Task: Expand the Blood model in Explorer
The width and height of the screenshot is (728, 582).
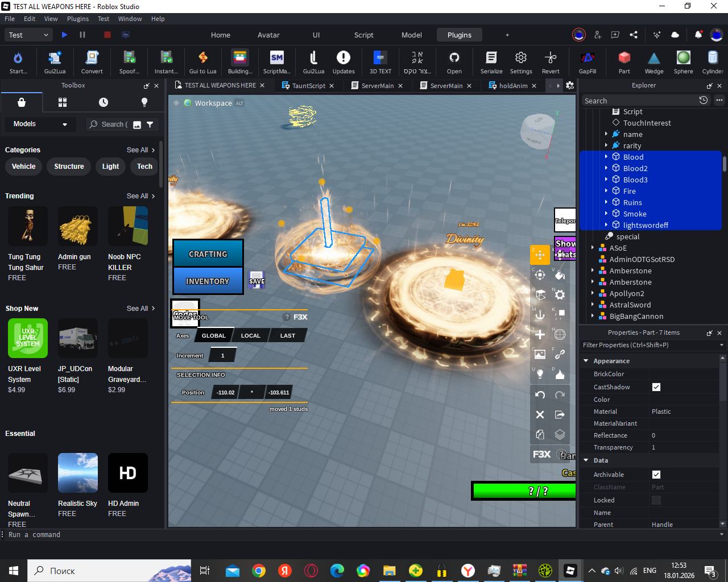Action: click(606, 157)
